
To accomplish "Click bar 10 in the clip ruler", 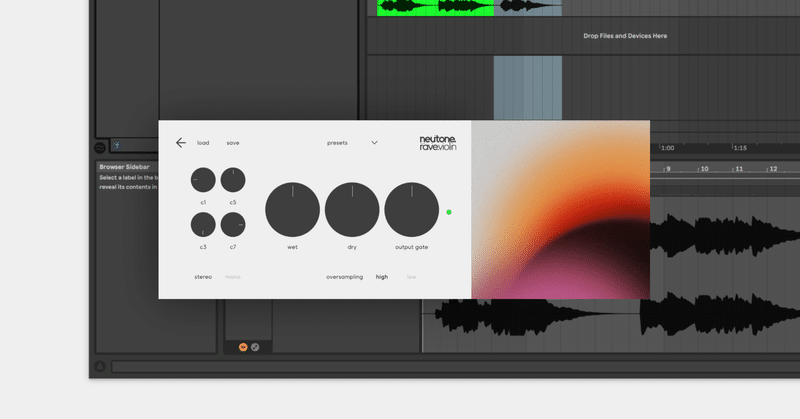I will click(x=704, y=168).
